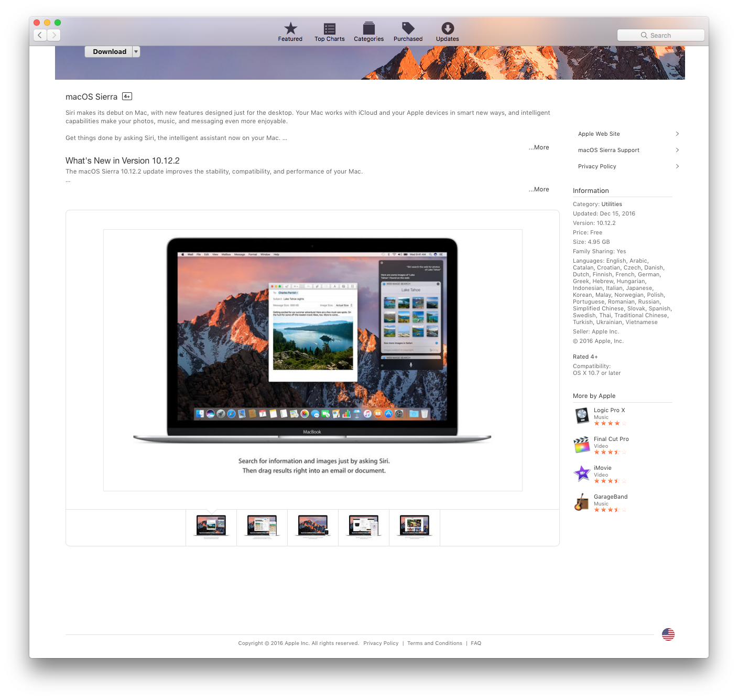Click the 'Rated 4+' text
This screenshot has width=738, height=700.
[x=585, y=357]
